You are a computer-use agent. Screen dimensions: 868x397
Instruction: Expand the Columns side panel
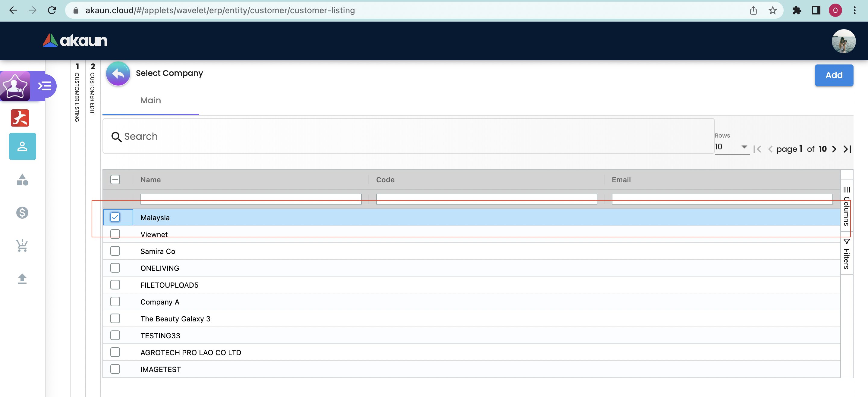(x=846, y=206)
